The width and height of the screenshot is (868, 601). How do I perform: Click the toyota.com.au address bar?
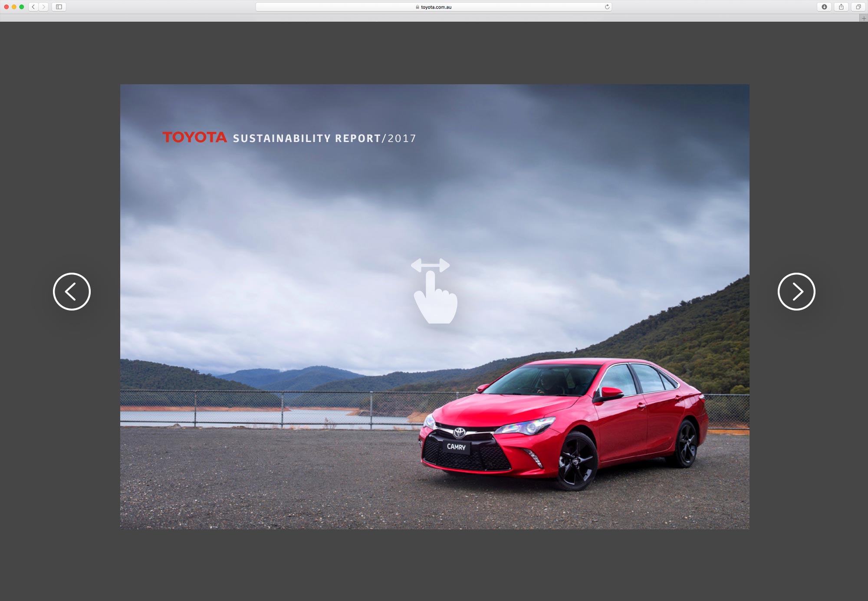tap(434, 7)
